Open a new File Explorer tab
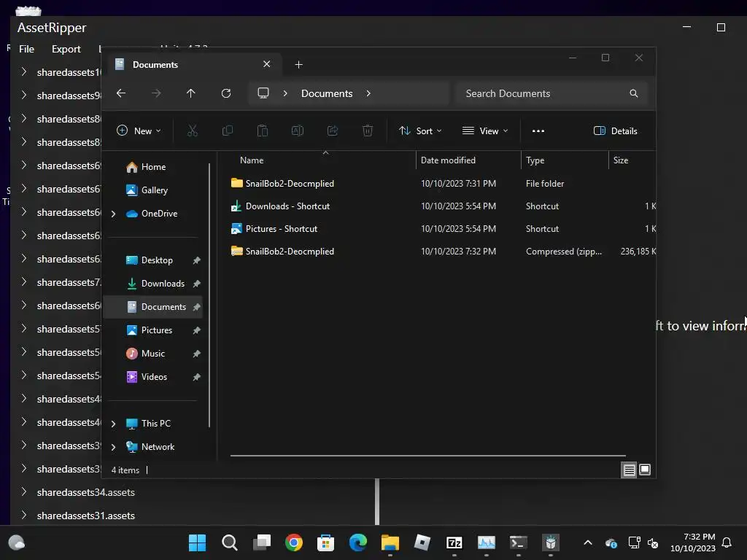 click(298, 65)
